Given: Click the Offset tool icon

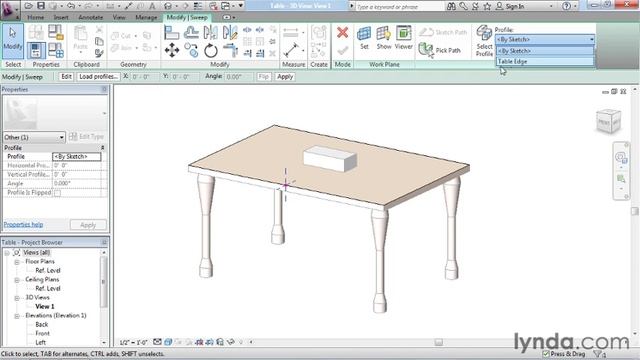Looking at the screenshot, I should tap(191, 33).
